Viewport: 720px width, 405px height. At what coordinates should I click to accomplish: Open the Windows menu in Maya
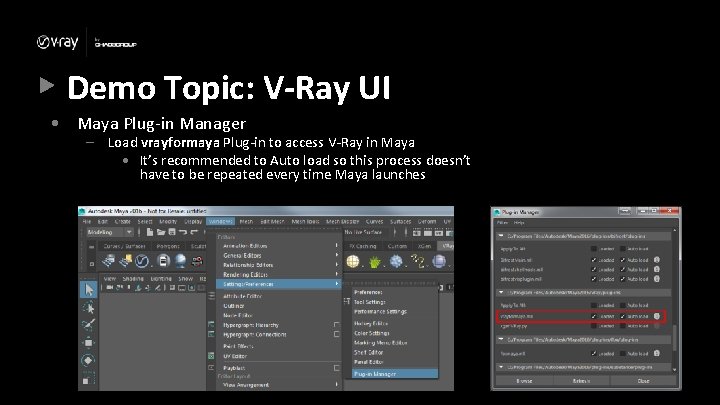(x=220, y=221)
